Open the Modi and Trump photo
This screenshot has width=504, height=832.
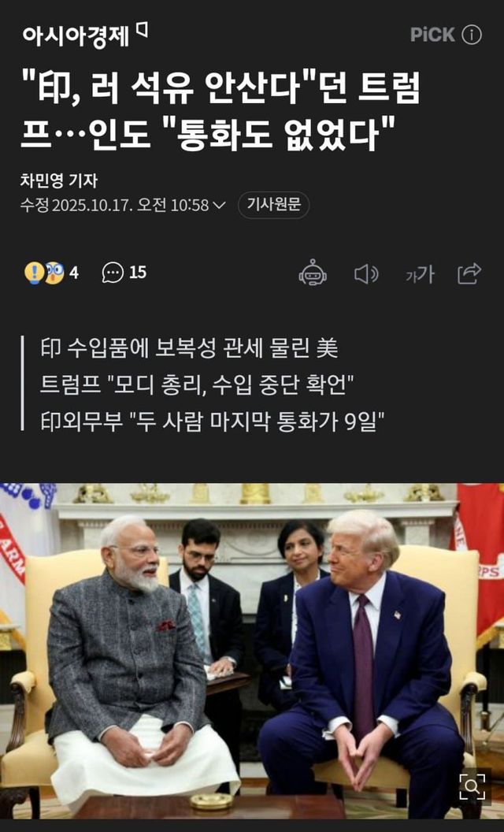[252, 651]
